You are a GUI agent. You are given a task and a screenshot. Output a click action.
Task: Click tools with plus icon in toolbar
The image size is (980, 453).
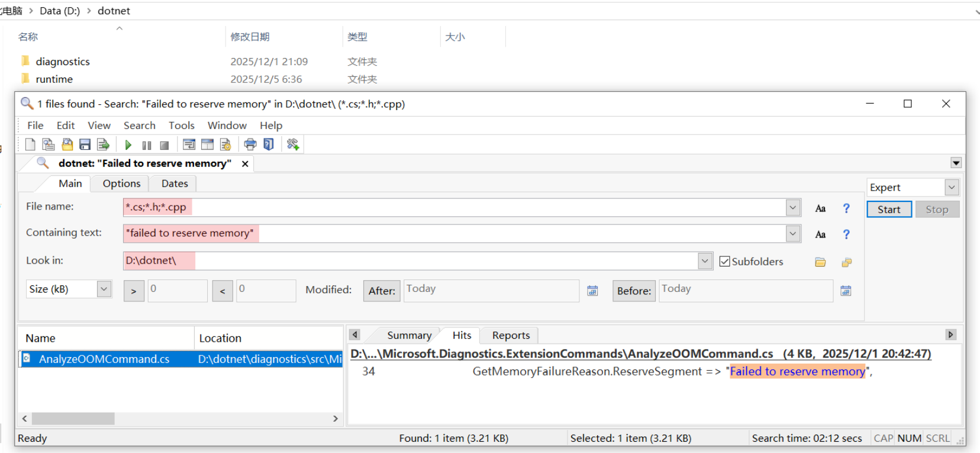(x=293, y=144)
